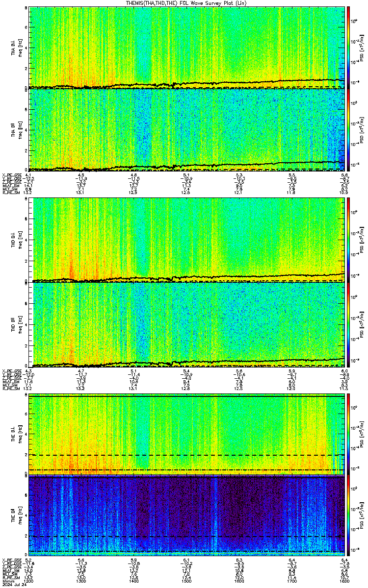Click the PSD [nT²/Hz] label beside THA B⊥
The image size is (368, 588).
click(362, 47)
